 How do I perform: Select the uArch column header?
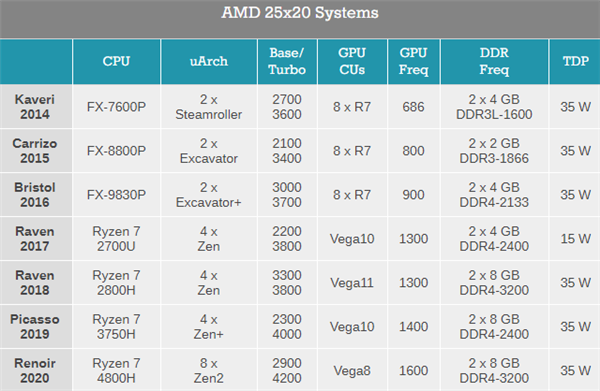209,61
